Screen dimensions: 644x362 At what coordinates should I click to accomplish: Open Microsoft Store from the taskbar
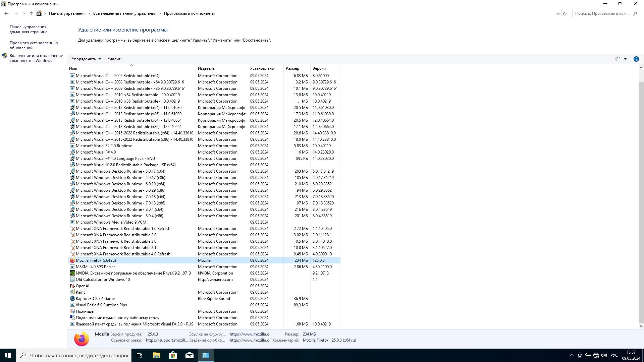coord(173,355)
